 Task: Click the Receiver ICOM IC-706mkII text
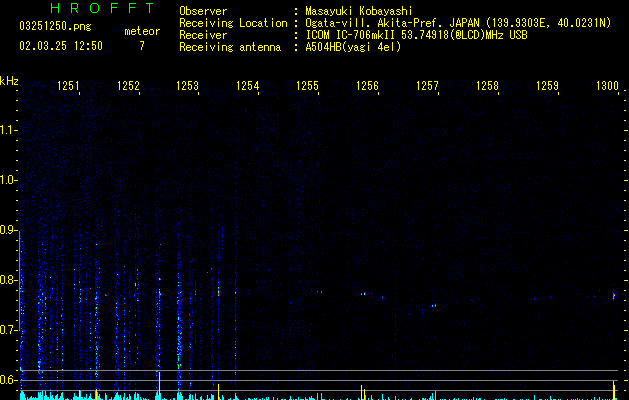pos(416,35)
